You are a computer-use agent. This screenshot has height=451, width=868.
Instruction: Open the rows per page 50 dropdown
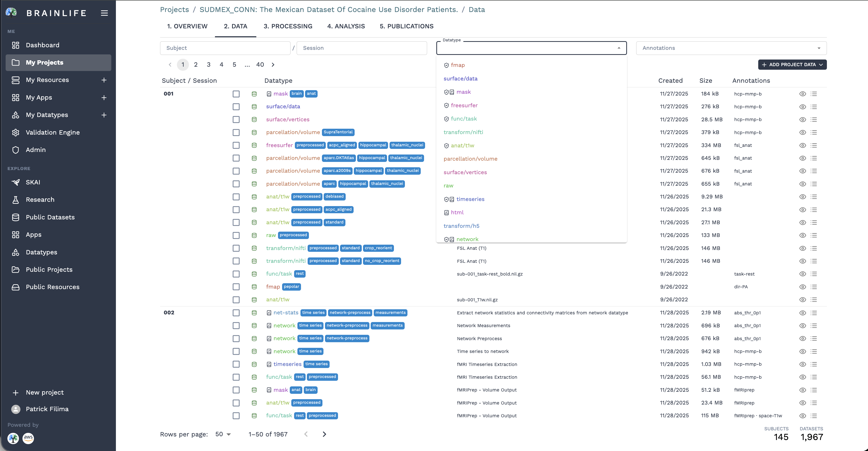tap(223, 434)
